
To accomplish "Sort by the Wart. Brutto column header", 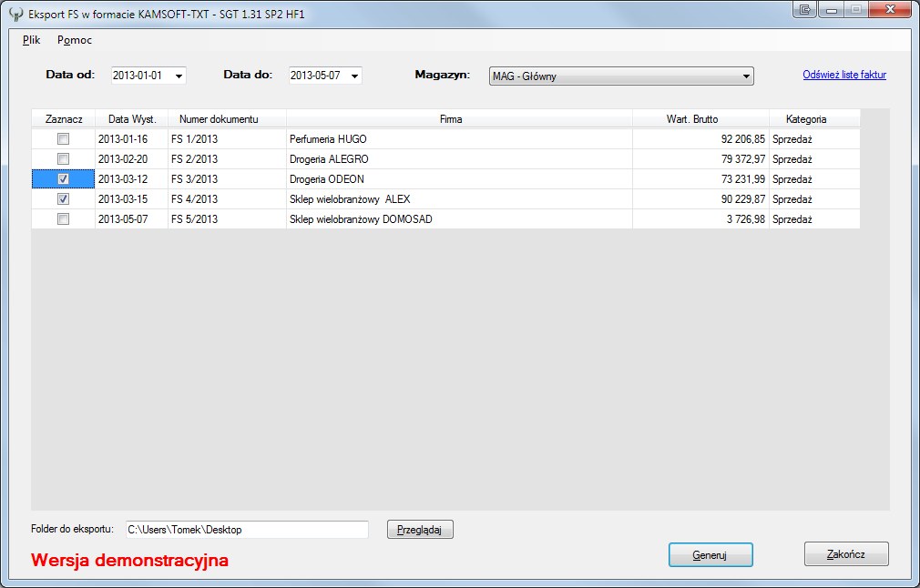I will point(700,118).
